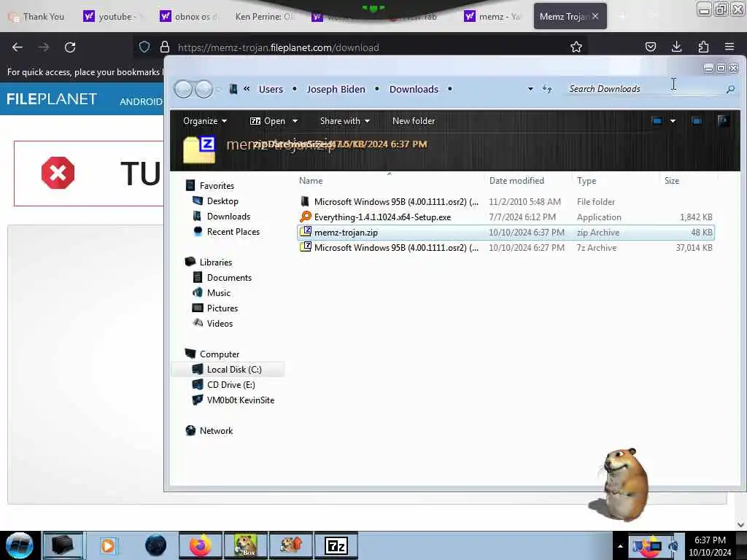Expand the arrow after Users breadcrumb
Viewport: 747px width, 560px height.
tap(295, 89)
